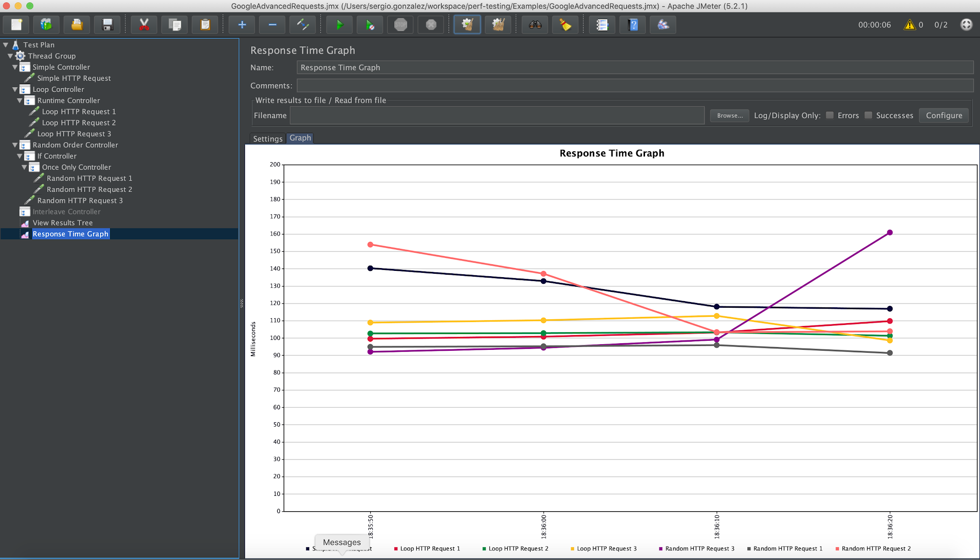Click the Cut scissors icon
Image resolution: width=980 pixels, height=560 pixels.
click(x=144, y=24)
